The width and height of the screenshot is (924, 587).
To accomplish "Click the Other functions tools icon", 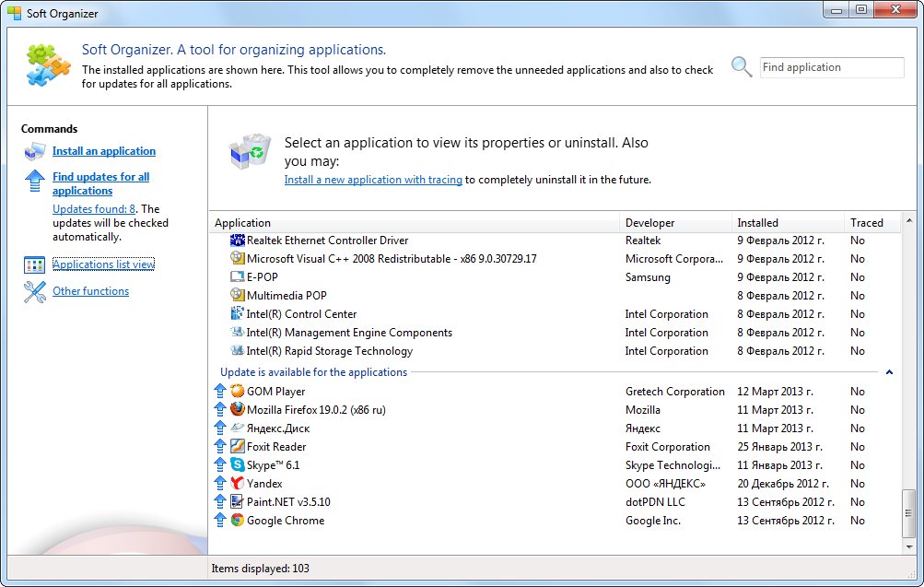I will [x=35, y=292].
